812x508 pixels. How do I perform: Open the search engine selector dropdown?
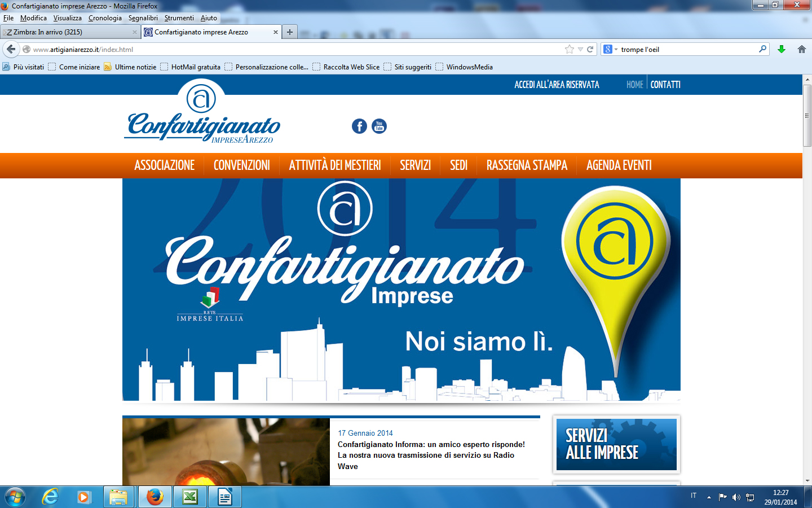pyautogui.click(x=611, y=49)
